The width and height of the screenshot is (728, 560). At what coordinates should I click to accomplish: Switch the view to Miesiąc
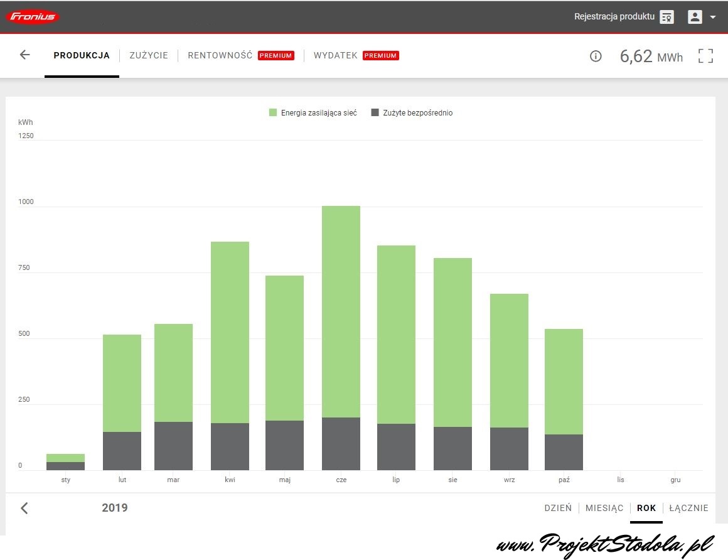[604, 508]
